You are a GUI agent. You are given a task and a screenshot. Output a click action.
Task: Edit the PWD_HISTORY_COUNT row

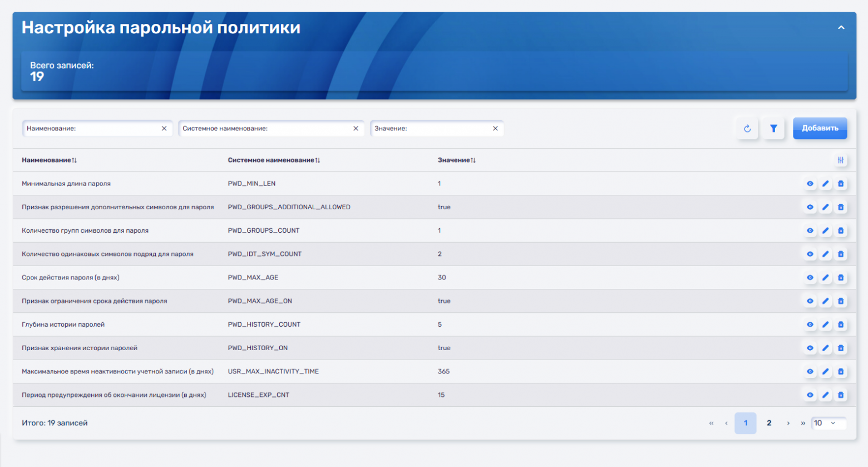coord(826,325)
